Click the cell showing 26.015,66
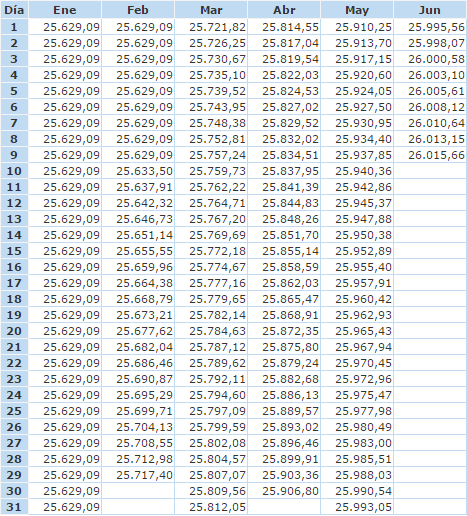The image size is (467, 516). tap(430, 155)
